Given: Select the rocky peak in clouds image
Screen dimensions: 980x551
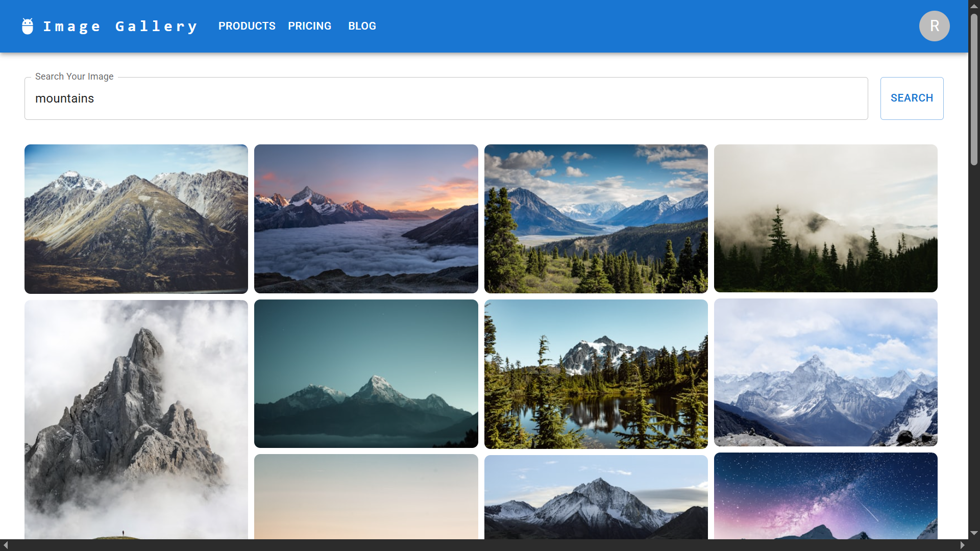Looking at the screenshot, I should [x=136, y=418].
